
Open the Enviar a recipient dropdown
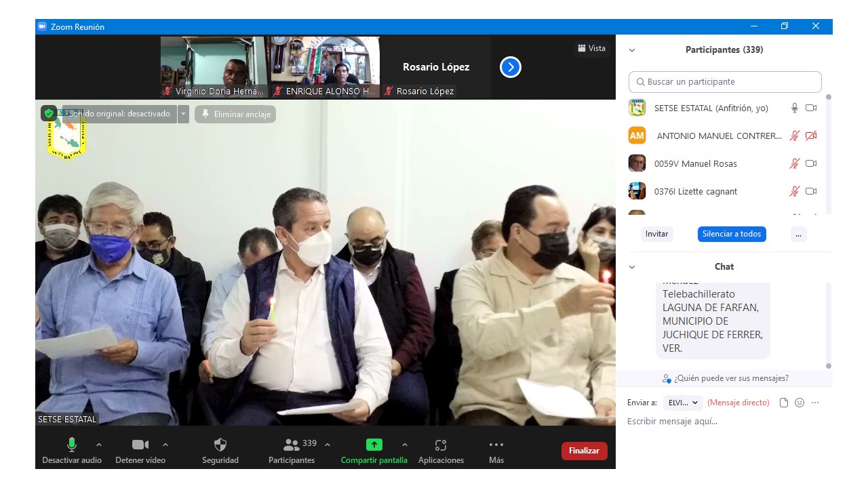coord(683,403)
